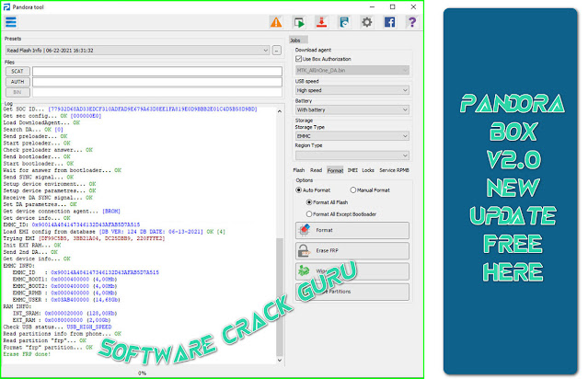Click the "INT_SRAM" log row
This screenshot has width=588, height=379.
[64, 313]
